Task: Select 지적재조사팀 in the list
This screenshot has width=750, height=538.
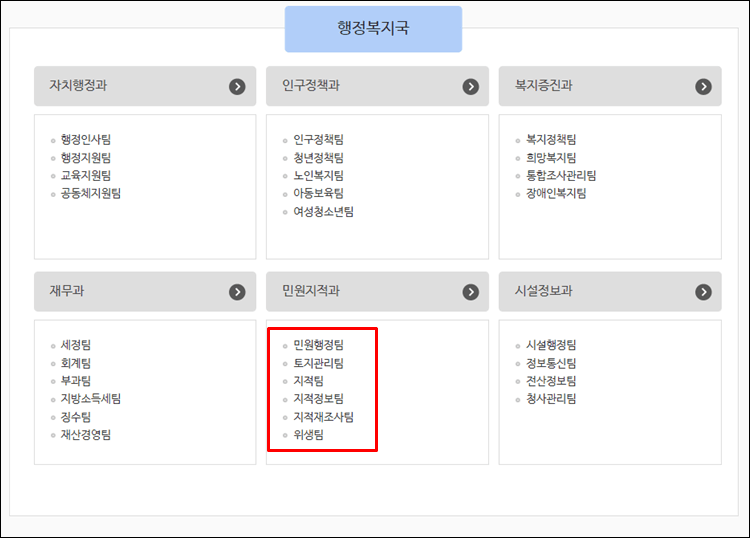Action: [x=324, y=417]
